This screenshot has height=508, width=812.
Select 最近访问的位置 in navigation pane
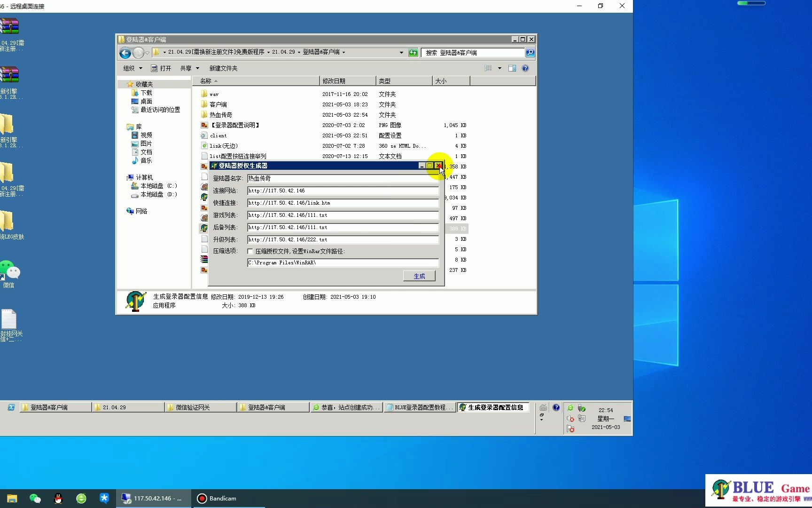click(x=156, y=110)
